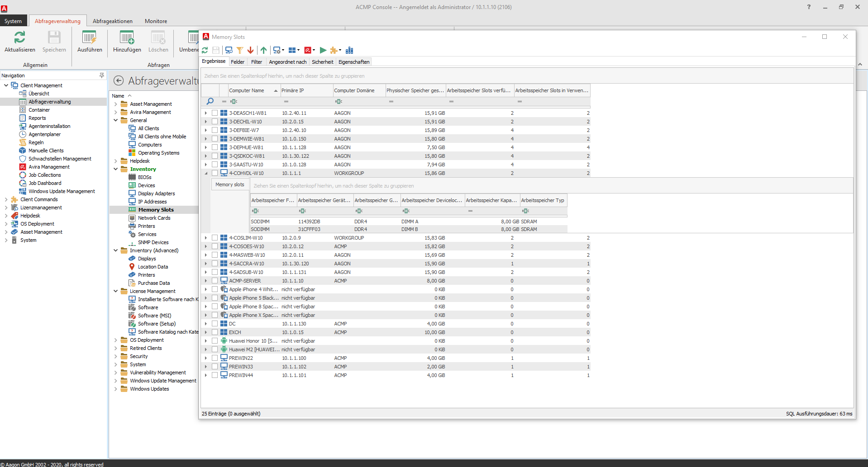Tick checkbox for 3-DEASCH1-W81 row
The height and width of the screenshot is (467, 868).
(x=215, y=113)
